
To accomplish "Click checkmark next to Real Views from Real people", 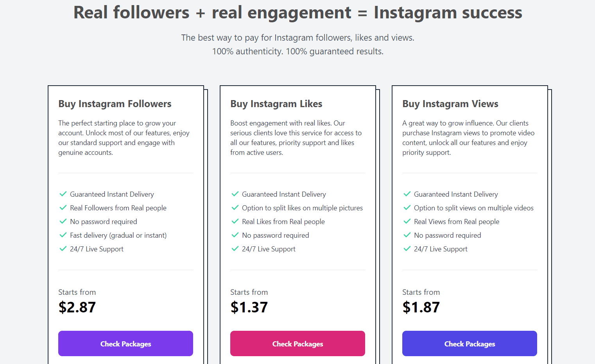I will 407,221.
